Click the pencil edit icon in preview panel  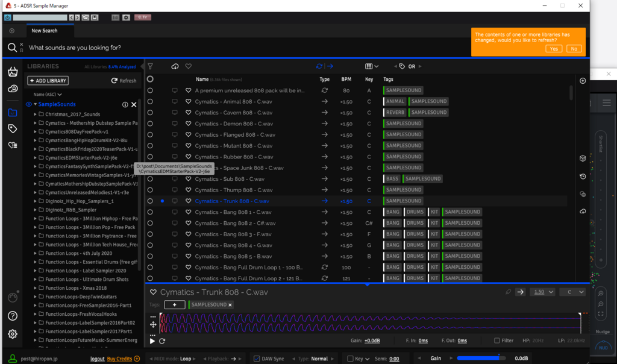[509, 292]
